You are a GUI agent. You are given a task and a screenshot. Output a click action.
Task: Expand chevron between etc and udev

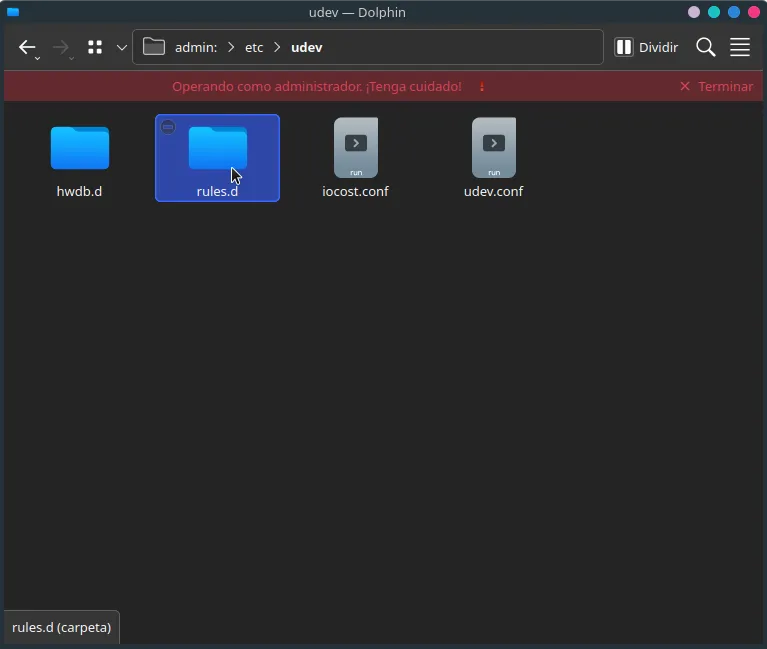[x=277, y=47]
